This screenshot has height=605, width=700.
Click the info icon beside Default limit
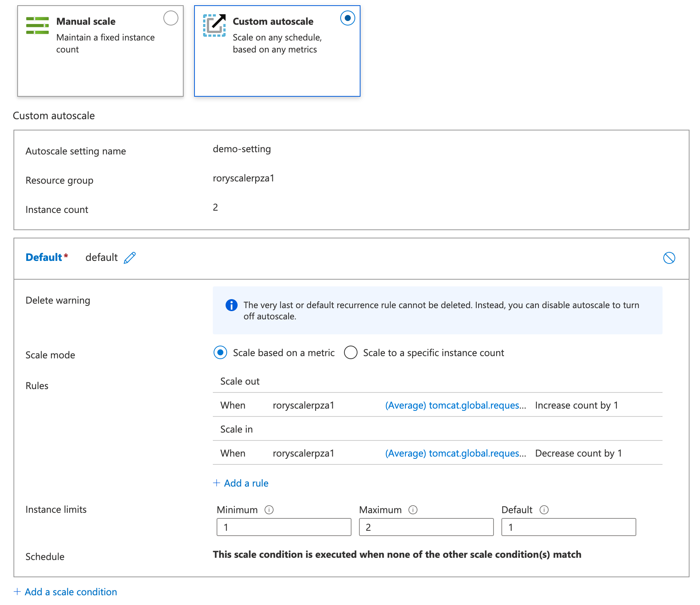coord(544,510)
